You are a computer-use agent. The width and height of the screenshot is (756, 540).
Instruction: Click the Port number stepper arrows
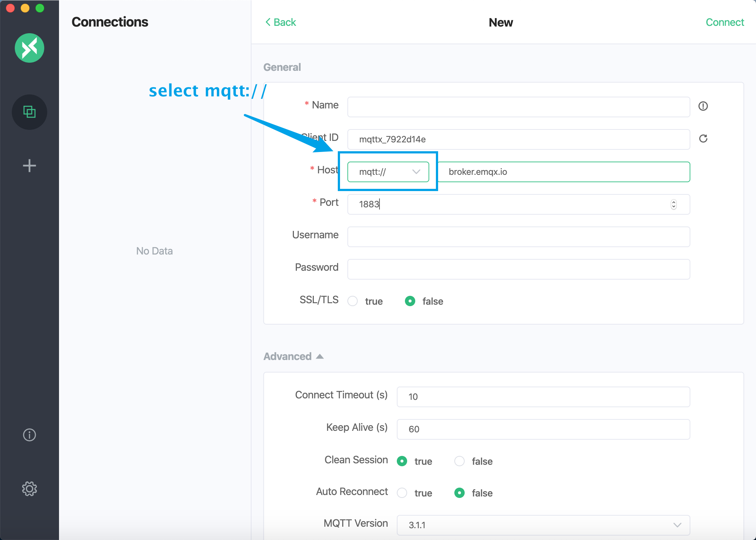[x=674, y=204]
